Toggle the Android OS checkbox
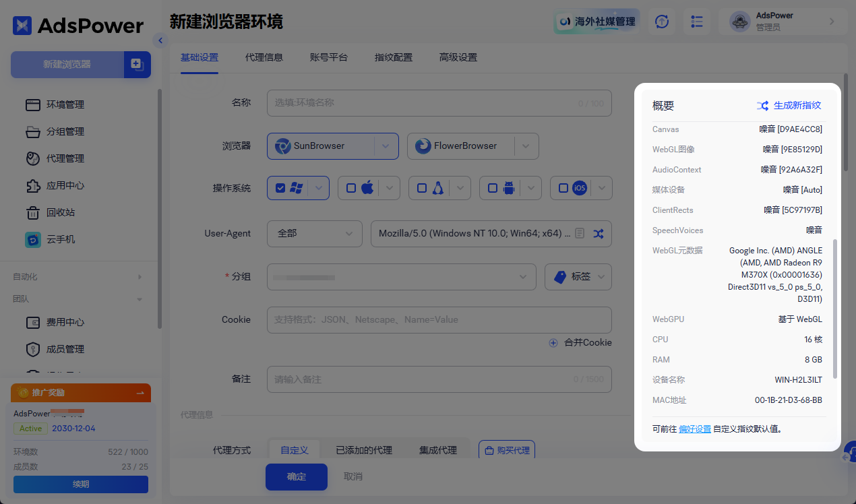 (x=493, y=188)
